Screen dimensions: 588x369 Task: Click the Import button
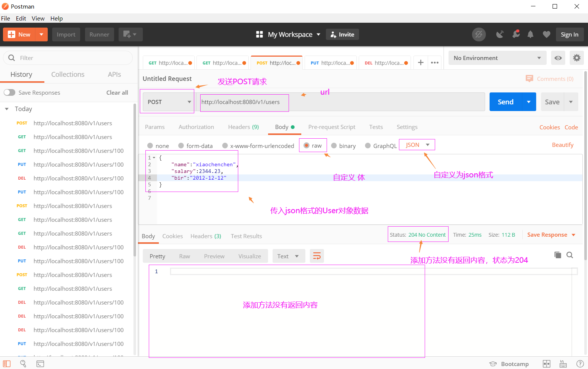coord(66,34)
